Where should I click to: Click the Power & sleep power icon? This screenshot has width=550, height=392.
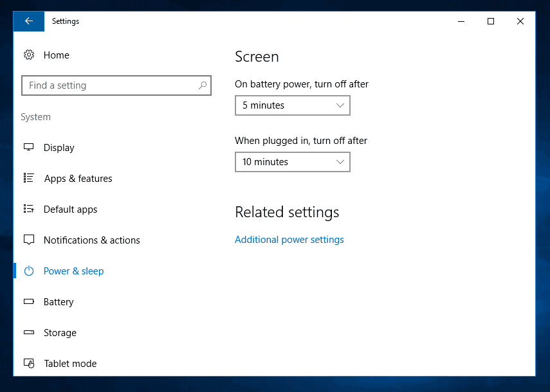29,271
